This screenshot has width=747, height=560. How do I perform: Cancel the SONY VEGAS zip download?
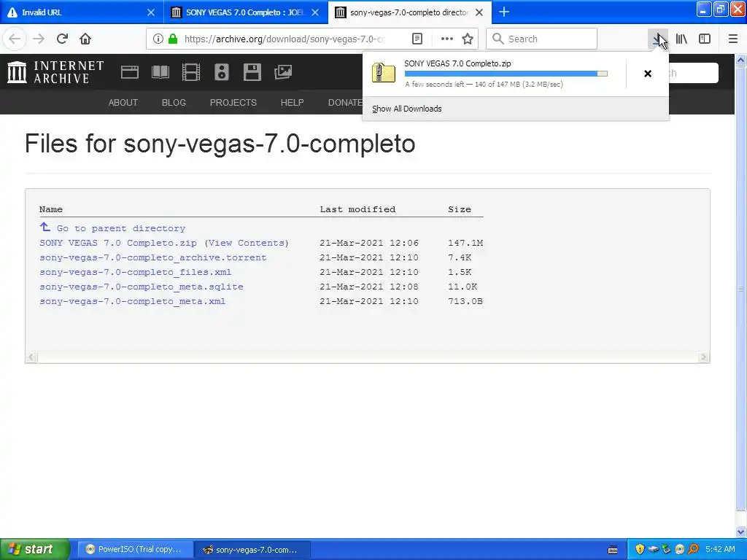(x=648, y=74)
